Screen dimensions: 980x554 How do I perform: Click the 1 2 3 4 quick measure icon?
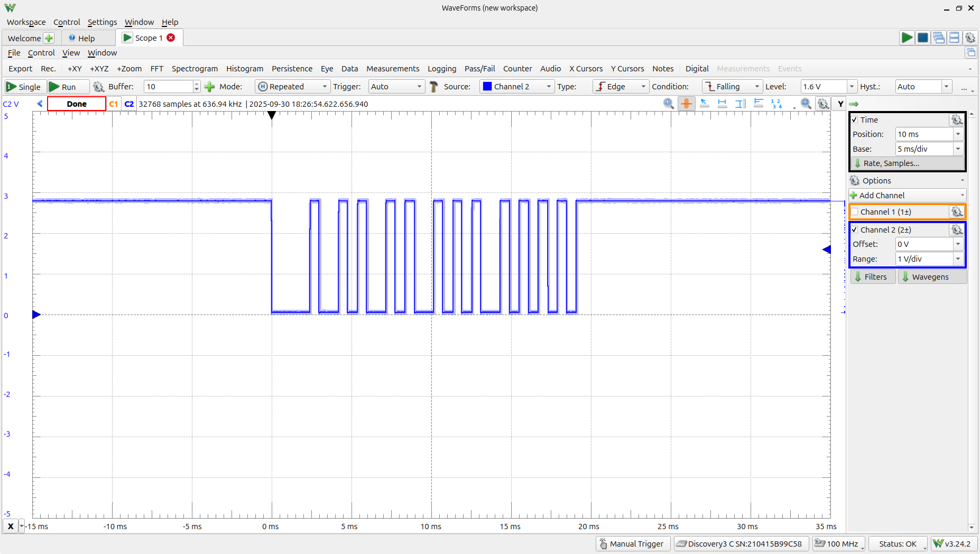tap(776, 104)
